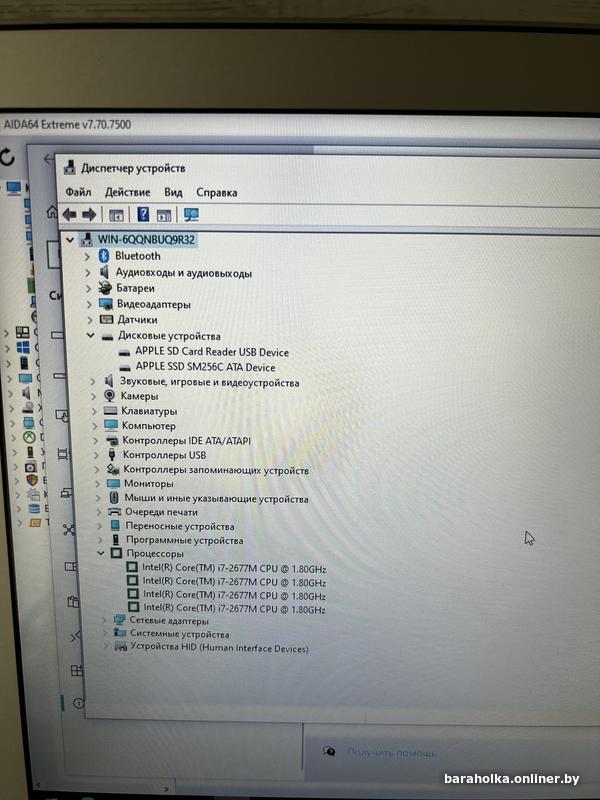Click the show/hide console tree icon
The height and width of the screenshot is (800, 600).
pos(116,215)
